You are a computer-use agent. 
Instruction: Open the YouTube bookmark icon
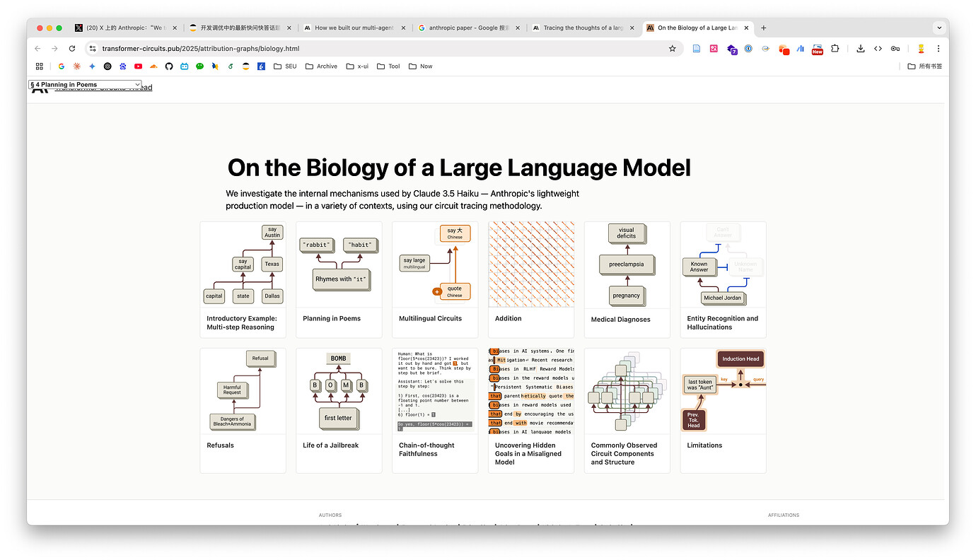[x=138, y=66]
